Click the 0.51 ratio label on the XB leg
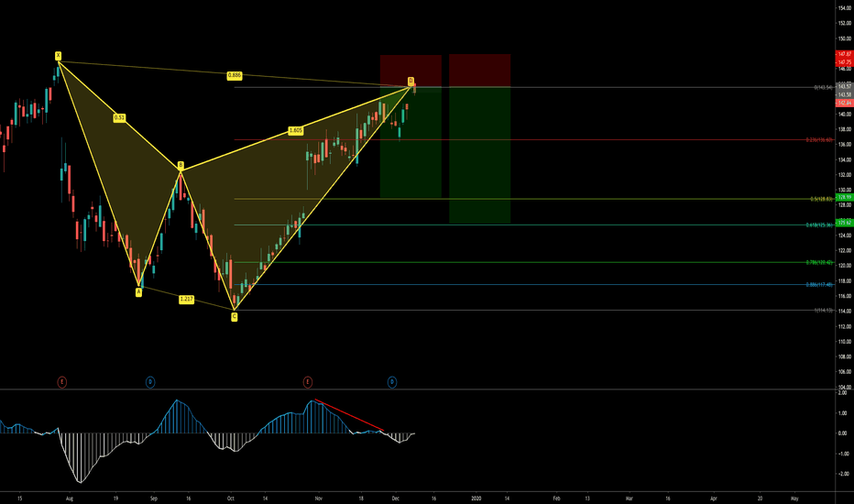Image resolution: width=854 pixels, height=504 pixels. tap(120, 117)
